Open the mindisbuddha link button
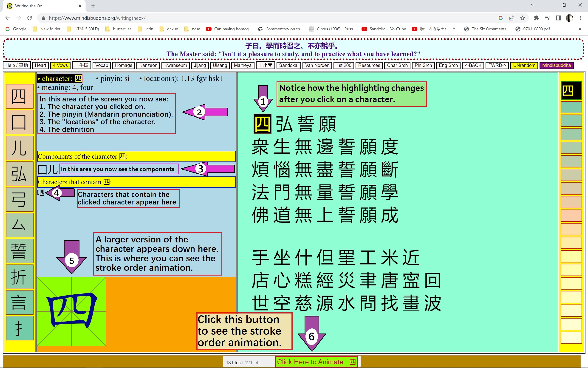Image resolution: width=588 pixels, height=368 pixels. [556, 66]
